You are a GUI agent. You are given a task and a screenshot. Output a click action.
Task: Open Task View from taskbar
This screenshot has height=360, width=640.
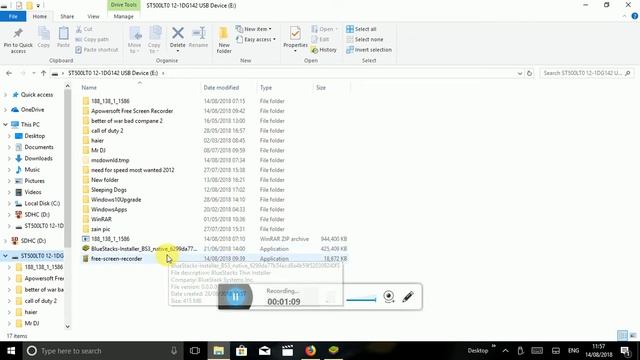pyautogui.click(x=195, y=351)
